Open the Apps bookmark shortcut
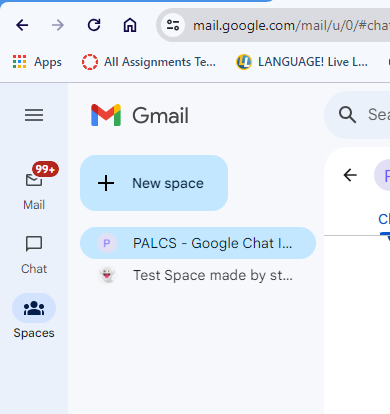Screen dimensions: 390x414 (x=37, y=62)
